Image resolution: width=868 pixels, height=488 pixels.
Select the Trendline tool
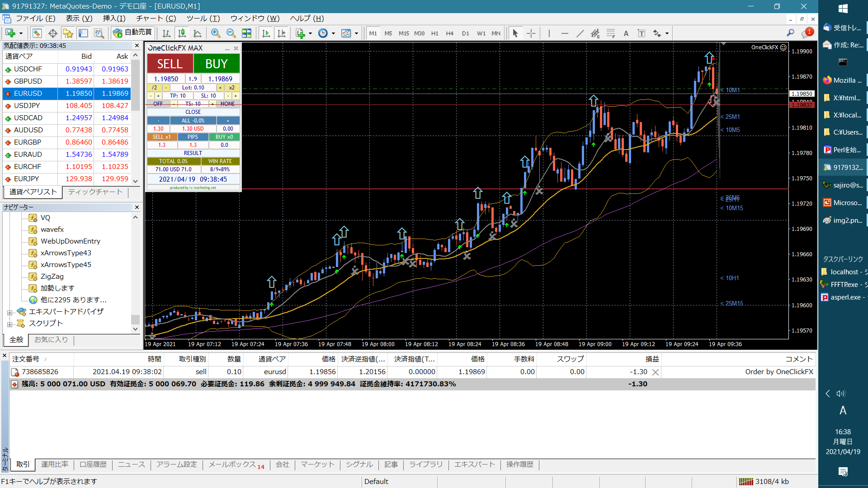coord(580,33)
